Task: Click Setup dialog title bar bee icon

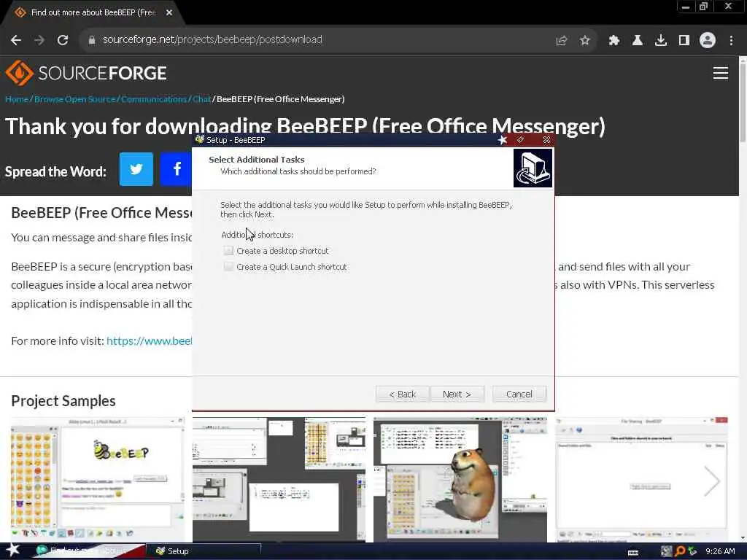Action: tap(200, 139)
